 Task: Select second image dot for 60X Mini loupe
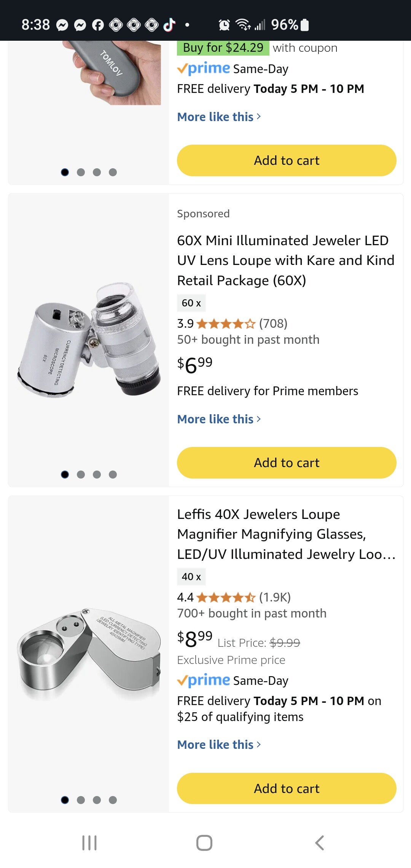(x=81, y=474)
